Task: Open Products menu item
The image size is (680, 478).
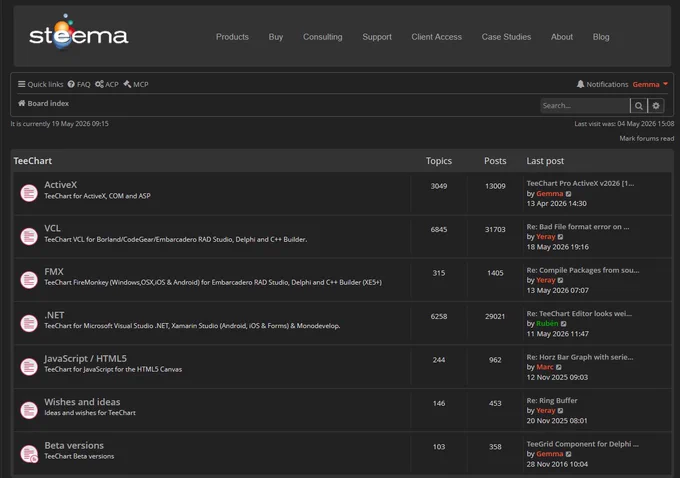Action: 232,37
